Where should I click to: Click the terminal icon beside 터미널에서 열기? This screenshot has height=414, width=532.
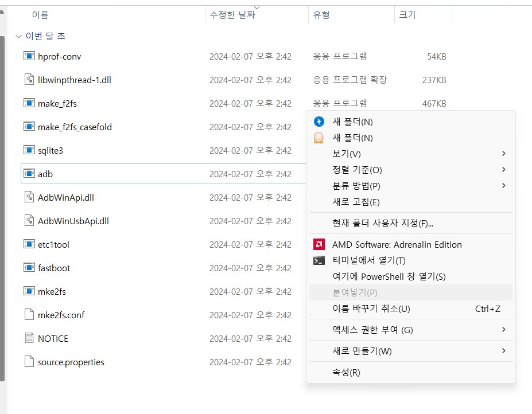point(319,260)
